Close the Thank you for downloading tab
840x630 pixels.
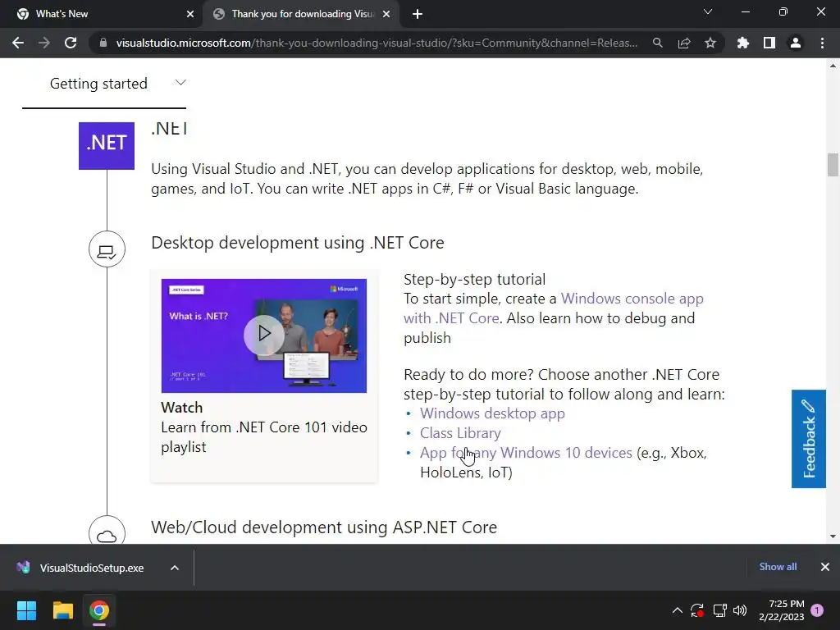point(386,14)
